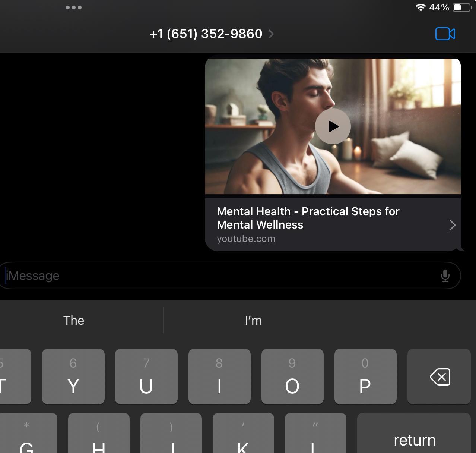Viewport: 476px width, 453px height.
Task: Tap the meditating man video thumbnail
Action: pos(333,126)
